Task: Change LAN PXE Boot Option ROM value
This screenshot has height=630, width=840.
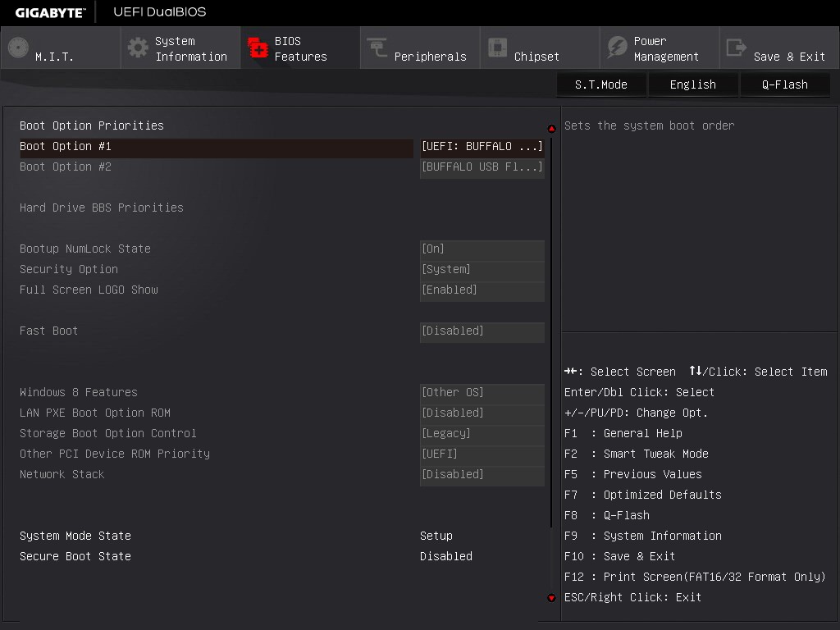Action: (x=482, y=413)
